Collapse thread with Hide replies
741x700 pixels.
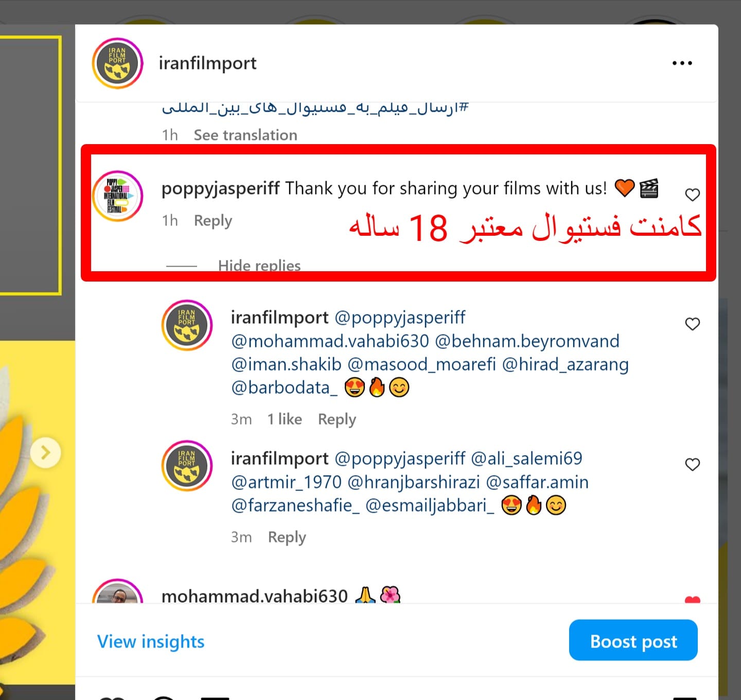tap(259, 265)
